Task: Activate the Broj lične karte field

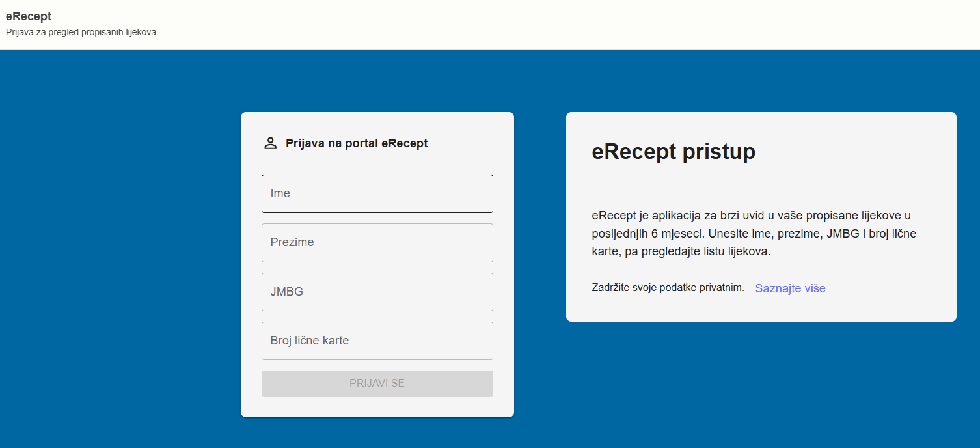Action: coord(377,341)
